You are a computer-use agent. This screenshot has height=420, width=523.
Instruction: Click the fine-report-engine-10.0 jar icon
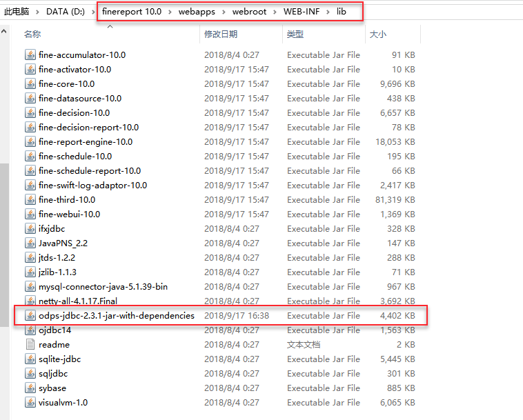(x=30, y=141)
